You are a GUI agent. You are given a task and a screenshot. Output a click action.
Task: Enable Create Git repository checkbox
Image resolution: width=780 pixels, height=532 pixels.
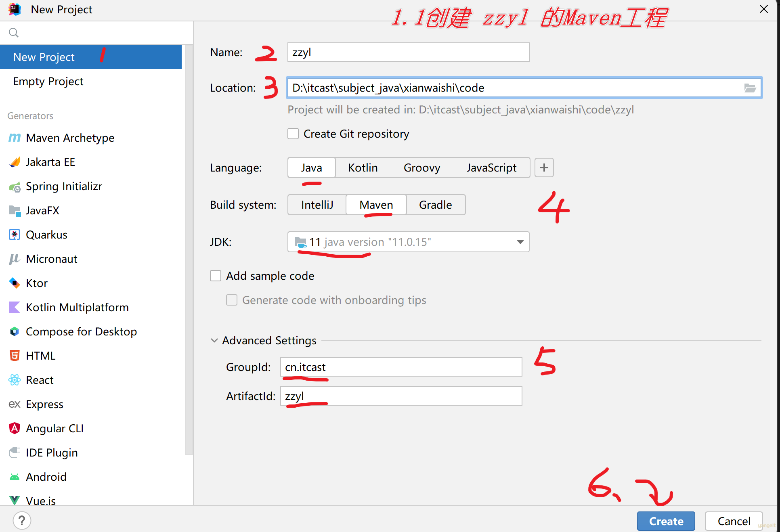click(x=293, y=134)
